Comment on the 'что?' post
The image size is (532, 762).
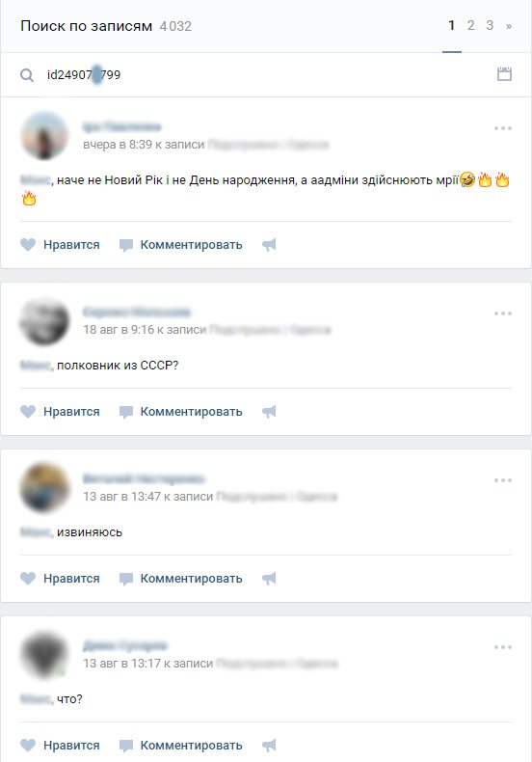click(x=181, y=745)
